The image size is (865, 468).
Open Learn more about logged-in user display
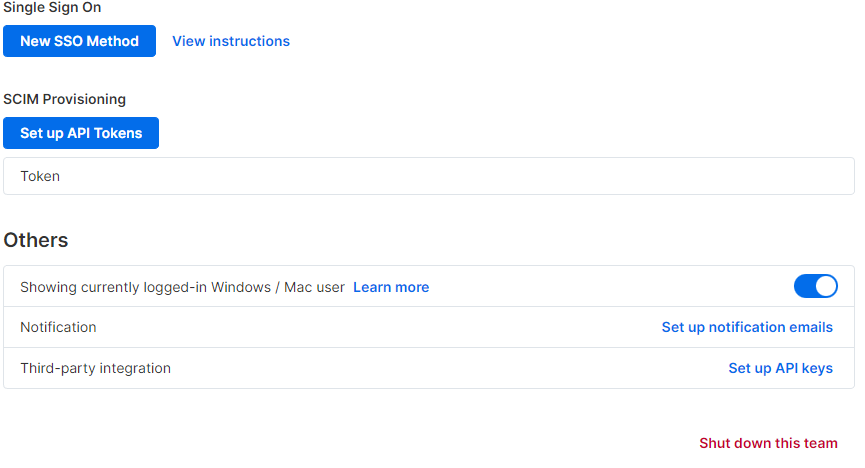pyautogui.click(x=391, y=287)
